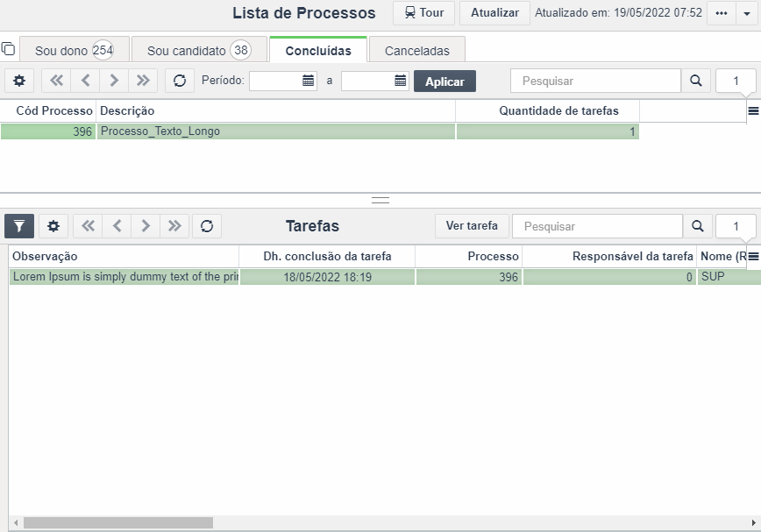Expand the top-right dropdown arrow

pyautogui.click(x=747, y=13)
